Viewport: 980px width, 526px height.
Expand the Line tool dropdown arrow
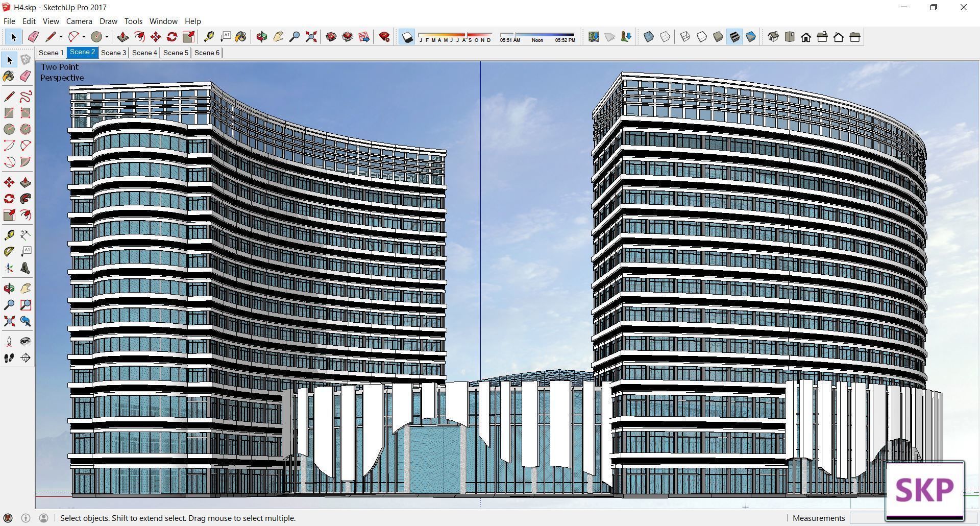61,37
